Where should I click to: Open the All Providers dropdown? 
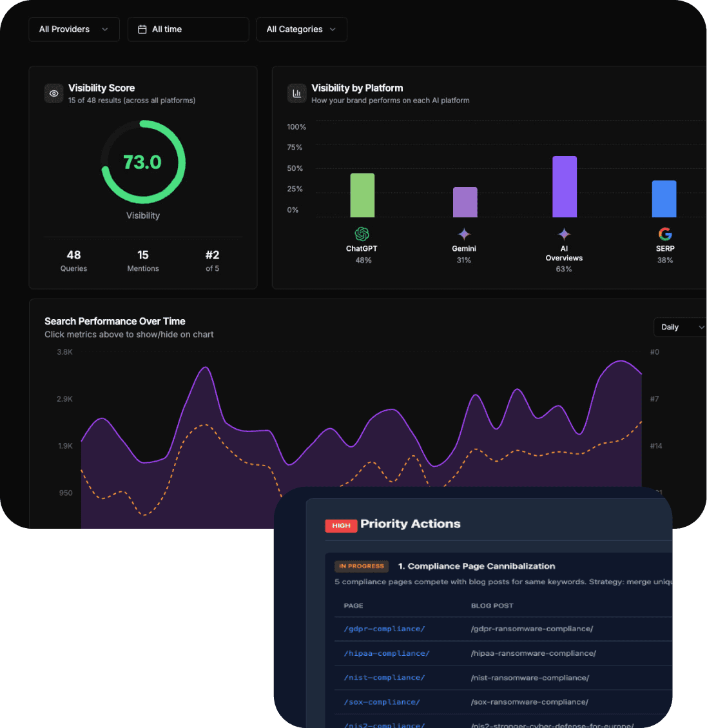pos(74,30)
